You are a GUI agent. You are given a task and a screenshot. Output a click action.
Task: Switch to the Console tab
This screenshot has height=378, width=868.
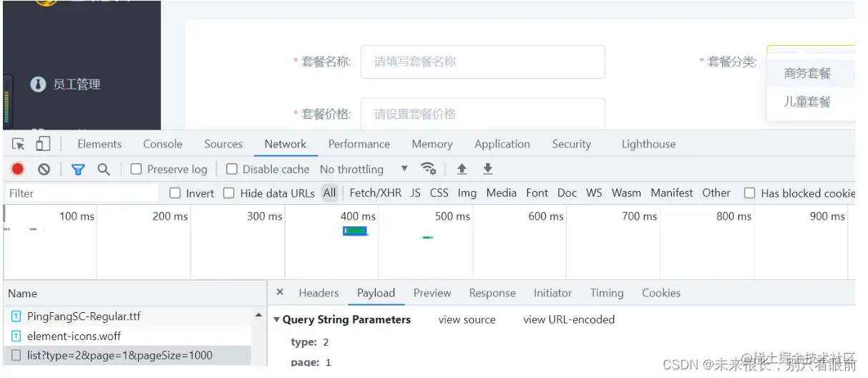162,144
